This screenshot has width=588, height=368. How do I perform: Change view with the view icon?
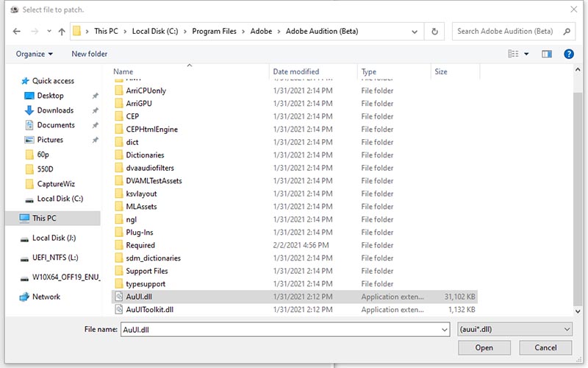click(x=513, y=54)
